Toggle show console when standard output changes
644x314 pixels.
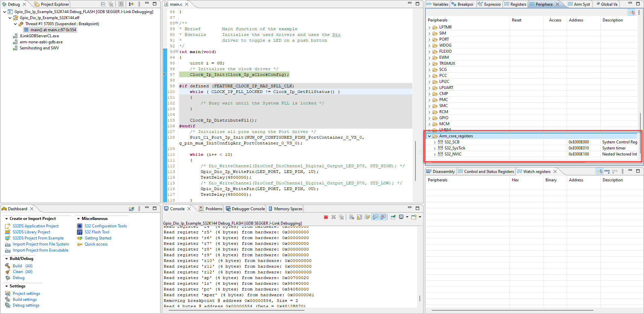375,217
